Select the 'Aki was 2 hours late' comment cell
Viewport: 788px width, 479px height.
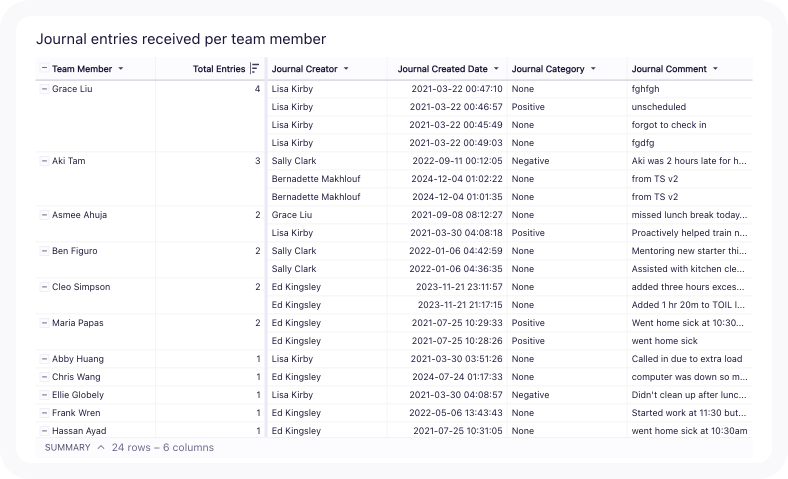(x=689, y=161)
